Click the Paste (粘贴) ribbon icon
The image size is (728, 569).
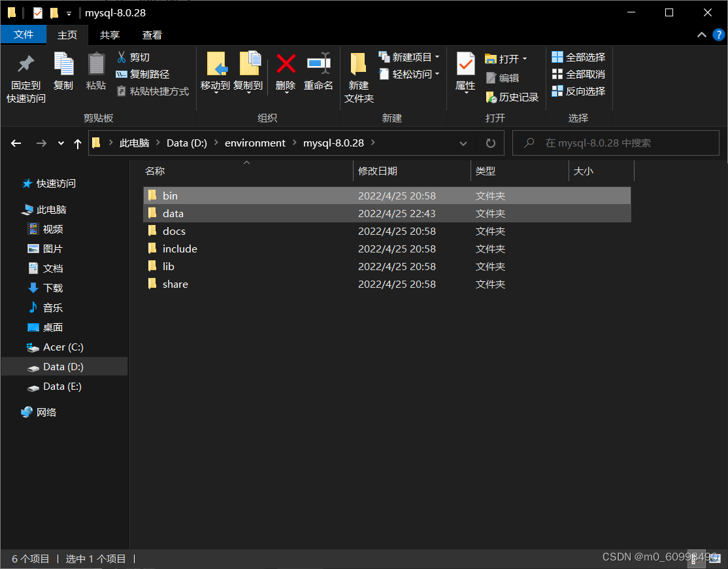pos(96,71)
